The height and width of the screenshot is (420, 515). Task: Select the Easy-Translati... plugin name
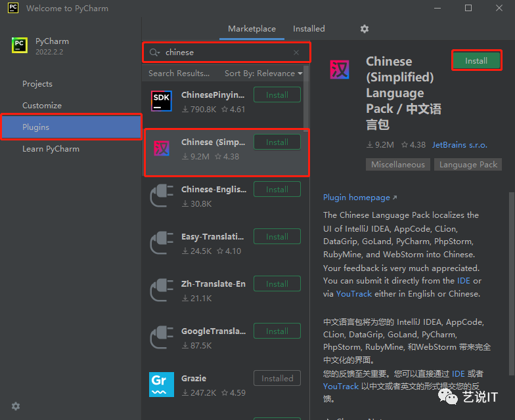click(213, 236)
